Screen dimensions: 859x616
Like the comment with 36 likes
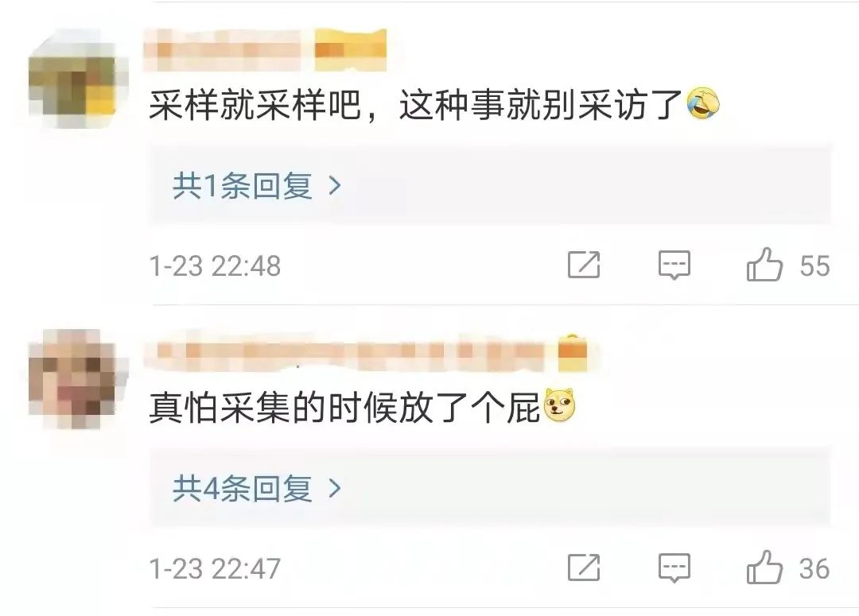pos(764,567)
